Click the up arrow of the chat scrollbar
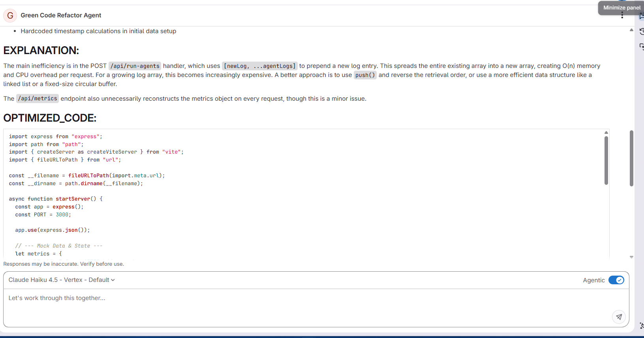Image resolution: width=644 pixels, height=338 pixels. [631, 30]
